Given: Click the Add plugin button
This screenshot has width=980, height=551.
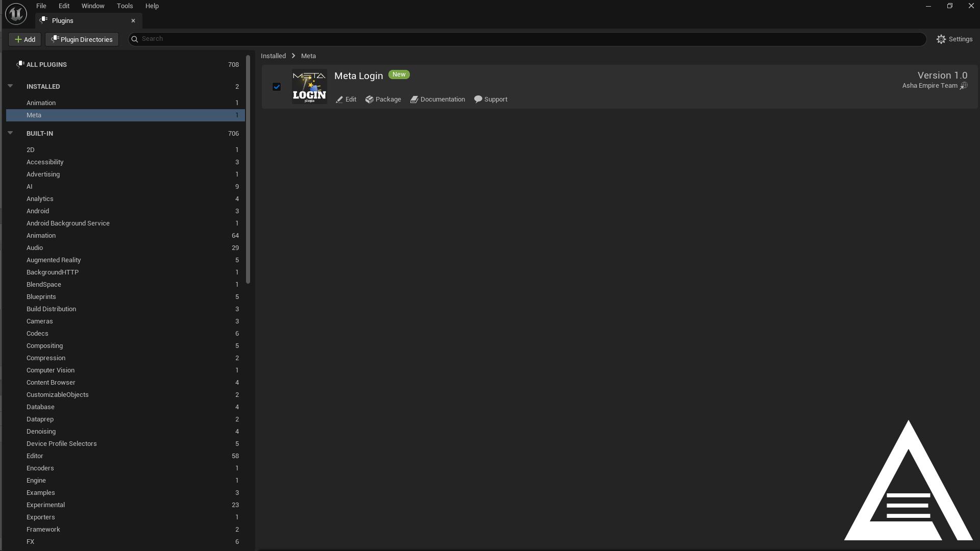Looking at the screenshot, I should (24, 39).
